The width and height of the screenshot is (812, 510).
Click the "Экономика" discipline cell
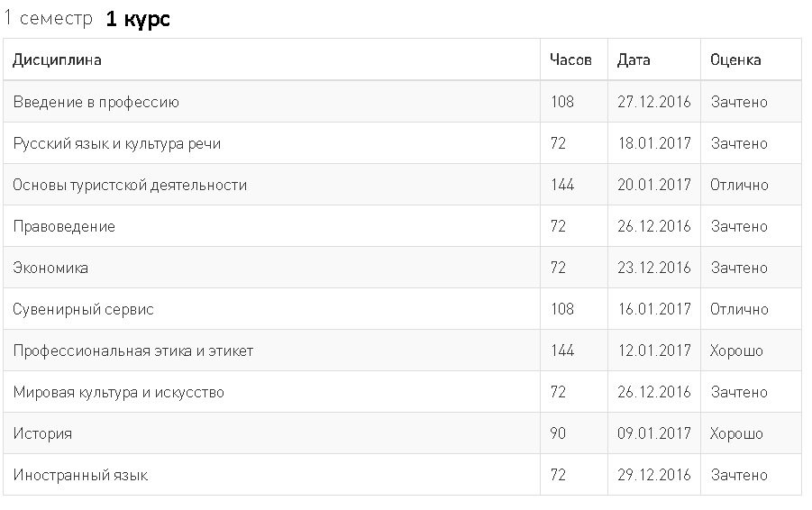click(50, 268)
